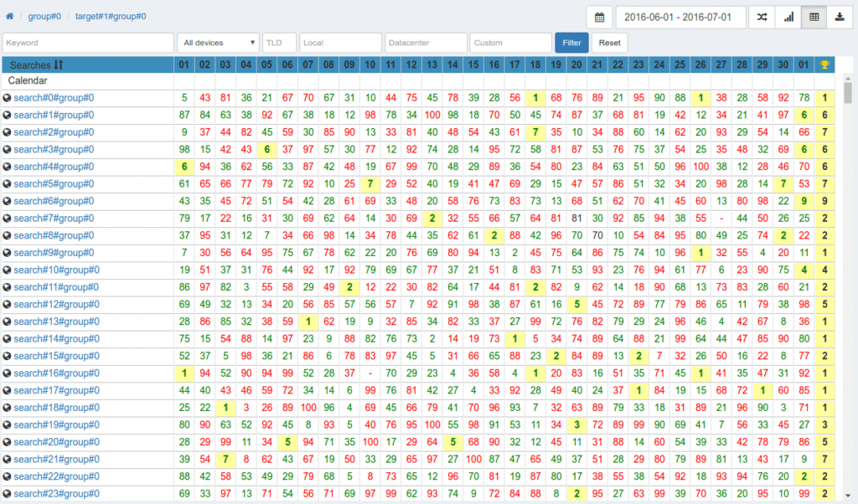858x504 pixels.
Task: Open the 2016-06-01 - 2016-07-01 date range field
Action: click(x=680, y=17)
